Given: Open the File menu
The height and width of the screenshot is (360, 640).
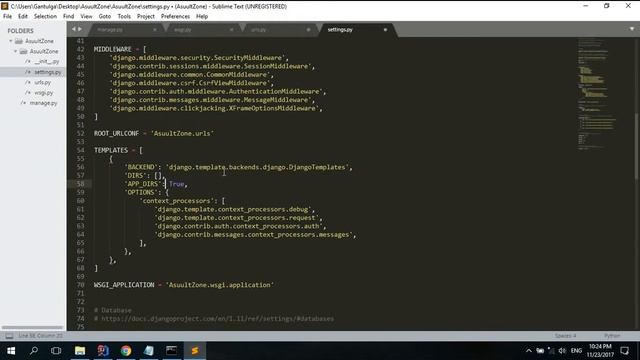Looking at the screenshot, I should [x=7, y=16].
